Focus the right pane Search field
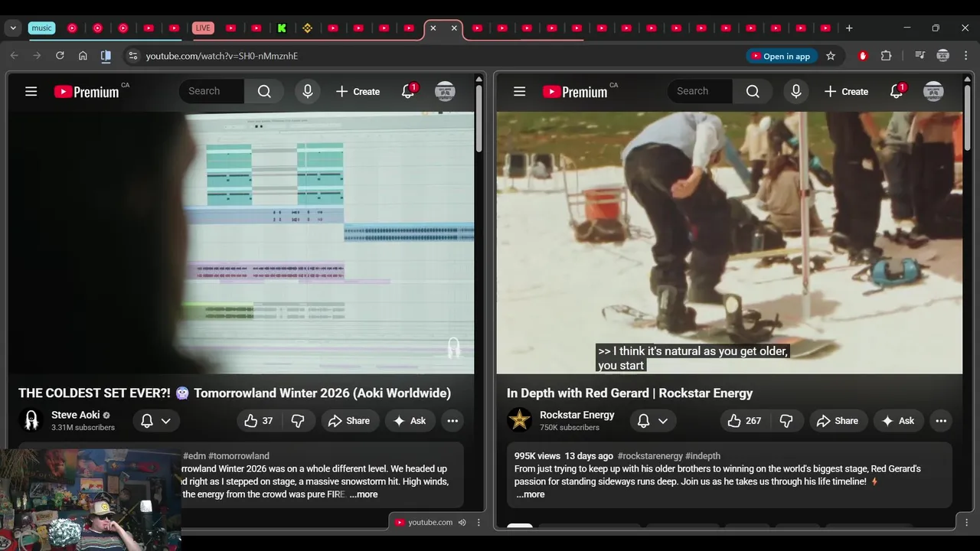The width and height of the screenshot is (980, 551). pyautogui.click(x=700, y=91)
